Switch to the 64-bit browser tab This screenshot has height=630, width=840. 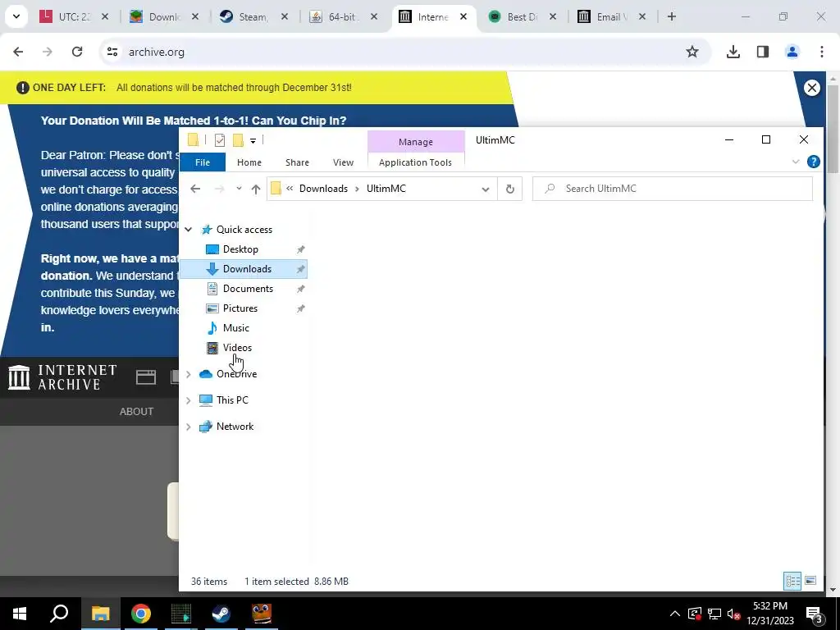coord(344,17)
